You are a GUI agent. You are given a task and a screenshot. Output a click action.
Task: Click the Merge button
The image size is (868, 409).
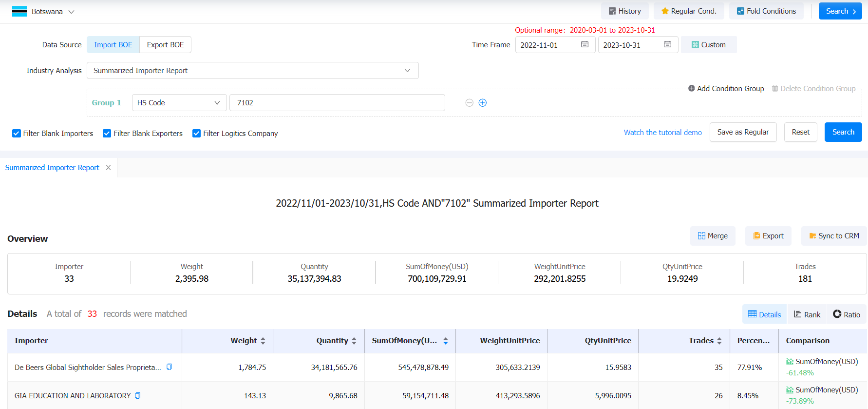coord(713,236)
